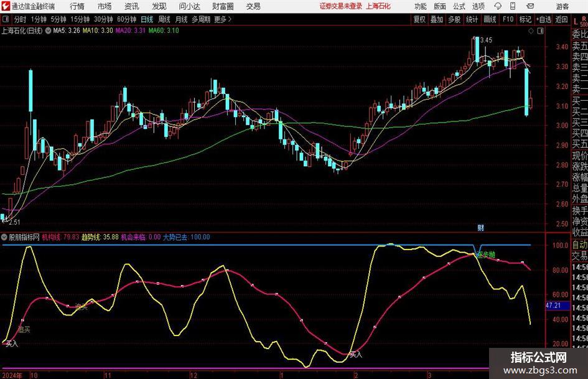Open the 功能 menu
Viewport: 588px width, 379px height.
(421, 6)
